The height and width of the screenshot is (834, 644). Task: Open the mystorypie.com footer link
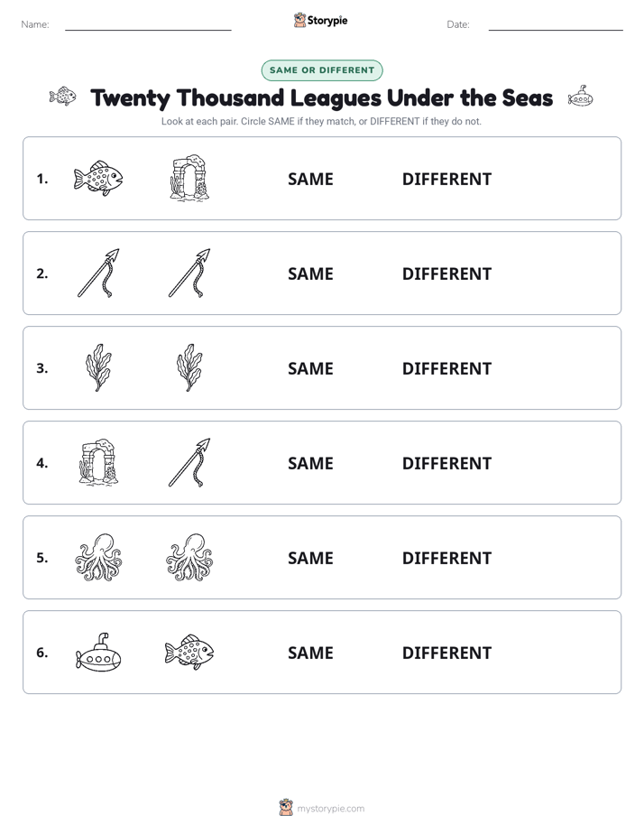[x=322, y=808]
